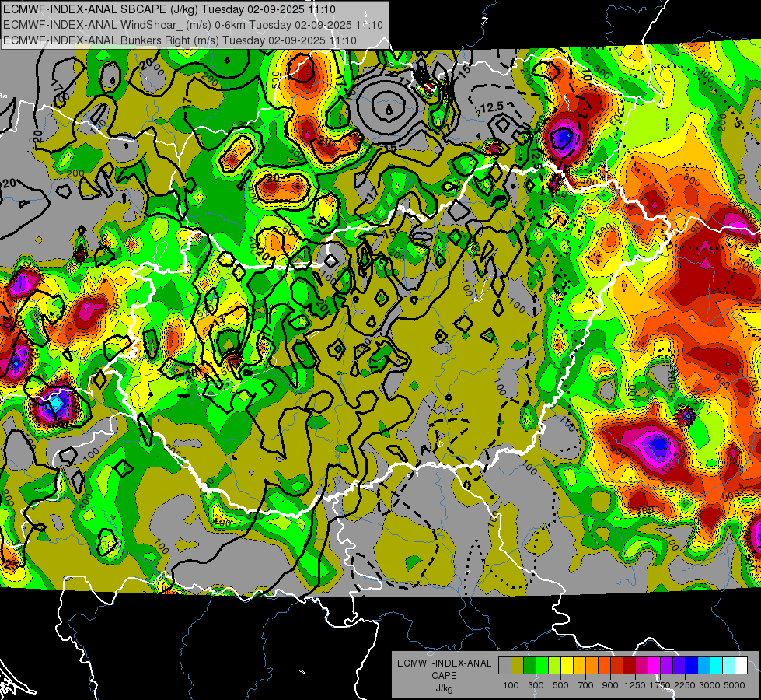Viewport: 761px width, 700px height.
Task: Click the 800 contour label on map
Action: tap(691, 180)
